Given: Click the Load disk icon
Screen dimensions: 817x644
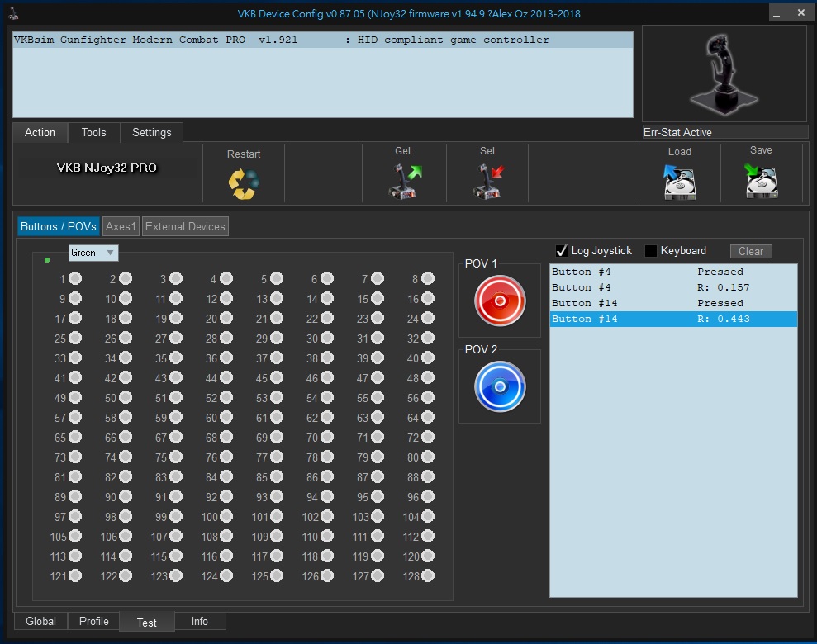Looking at the screenshot, I should (x=680, y=182).
